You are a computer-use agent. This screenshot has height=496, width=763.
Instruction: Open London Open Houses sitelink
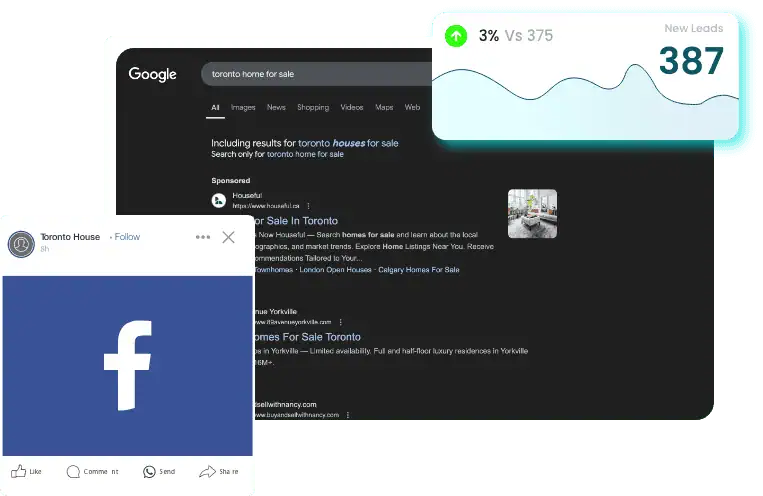coord(335,270)
